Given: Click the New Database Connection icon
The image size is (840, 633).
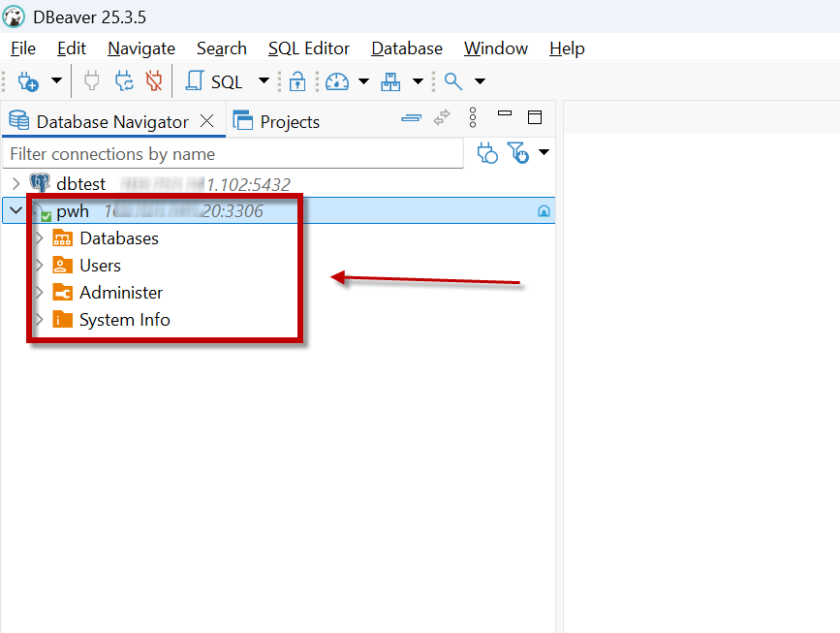Looking at the screenshot, I should coord(28,82).
